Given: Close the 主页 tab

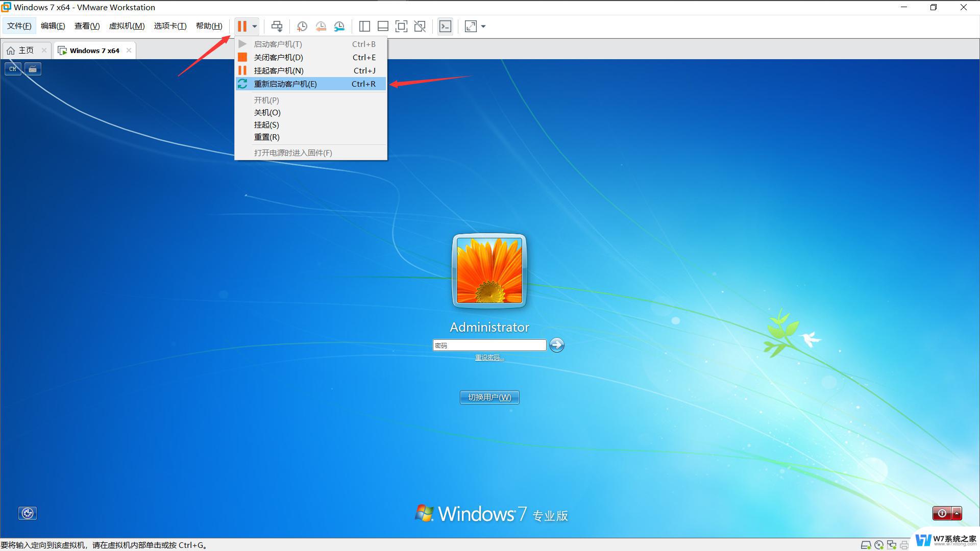Looking at the screenshot, I should tap(44, 50).
